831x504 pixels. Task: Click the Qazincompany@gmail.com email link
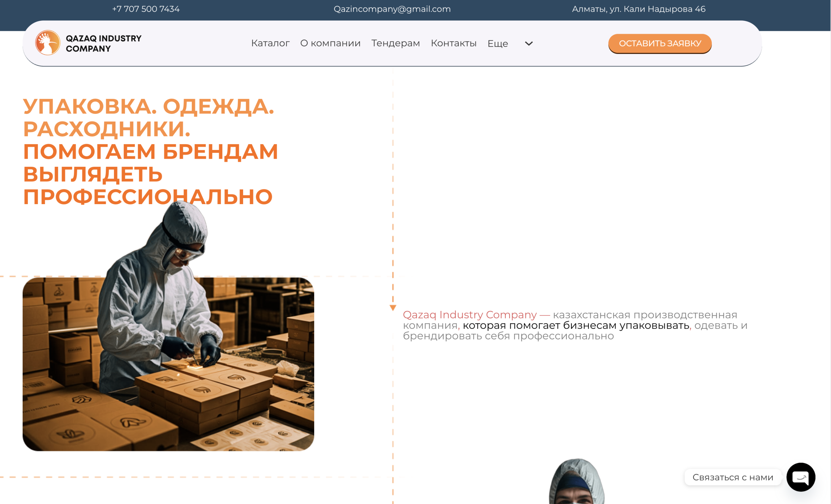coord(392,9)
